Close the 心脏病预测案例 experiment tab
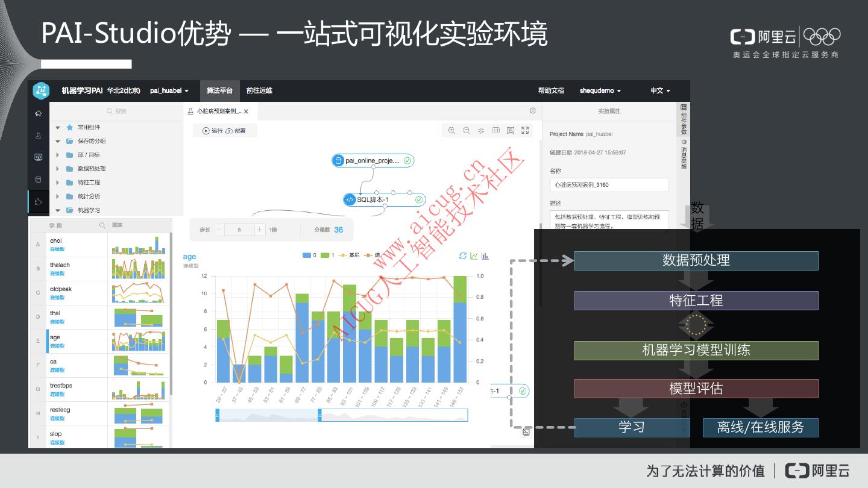Viewport: 868px width, 488px height. pos(246,111)
